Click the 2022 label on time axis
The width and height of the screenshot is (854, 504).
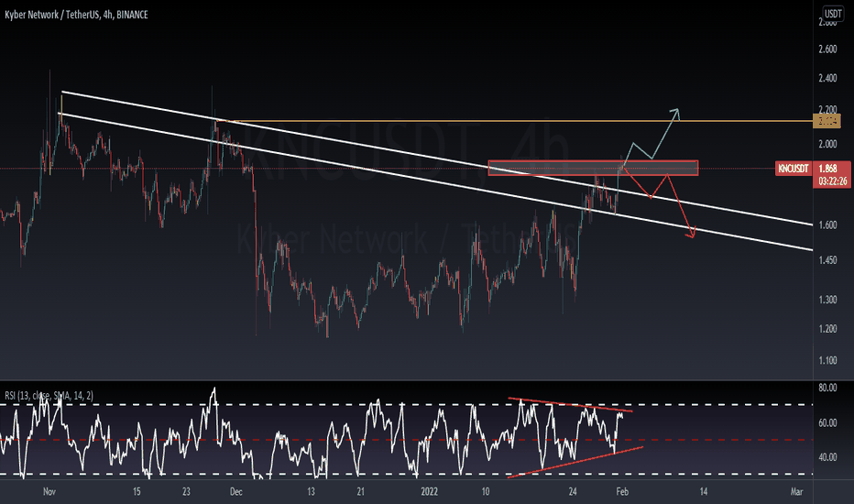429,491
